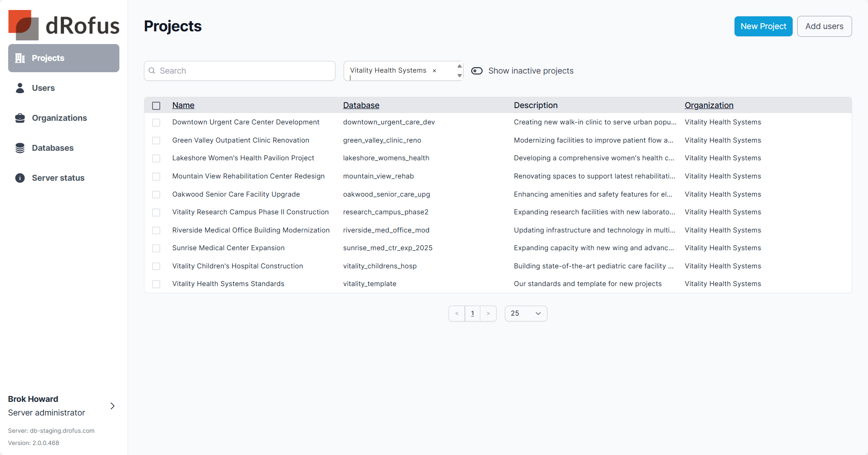
Task: Remove the Vitality Health Systems filter
Action: click(434, 71)
